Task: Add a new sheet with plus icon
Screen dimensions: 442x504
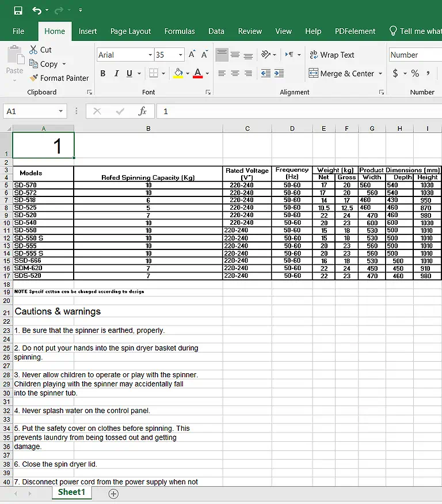Action: 113,494
